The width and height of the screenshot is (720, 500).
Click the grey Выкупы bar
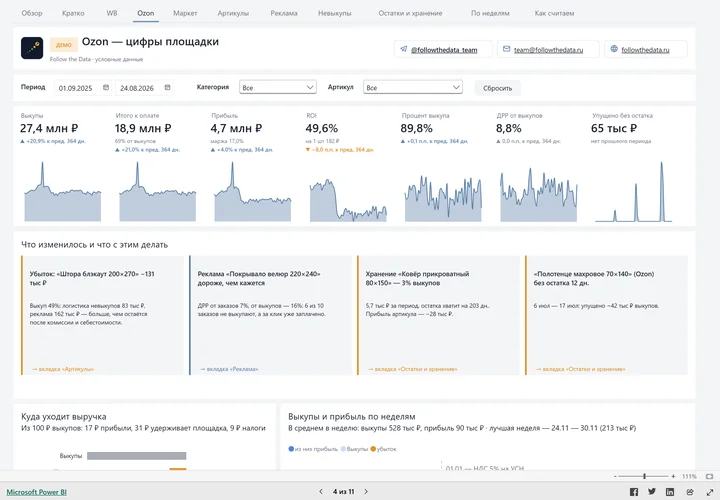coord(136,456)
